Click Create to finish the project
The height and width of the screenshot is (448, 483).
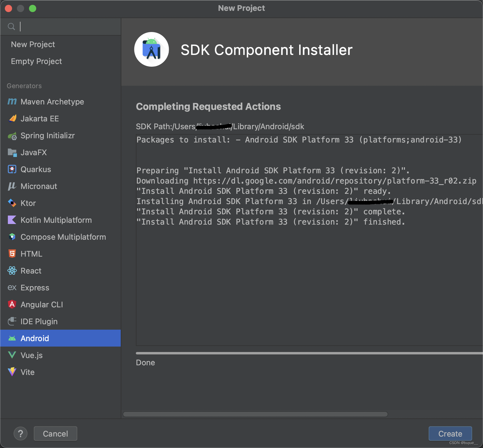(450, 434)
